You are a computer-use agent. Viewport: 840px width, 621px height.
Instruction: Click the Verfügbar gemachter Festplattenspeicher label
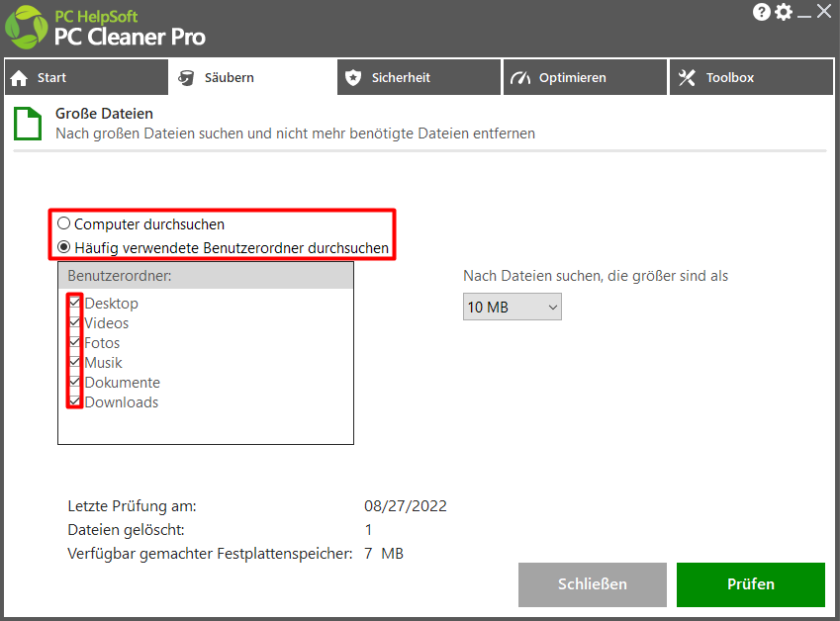210,554
